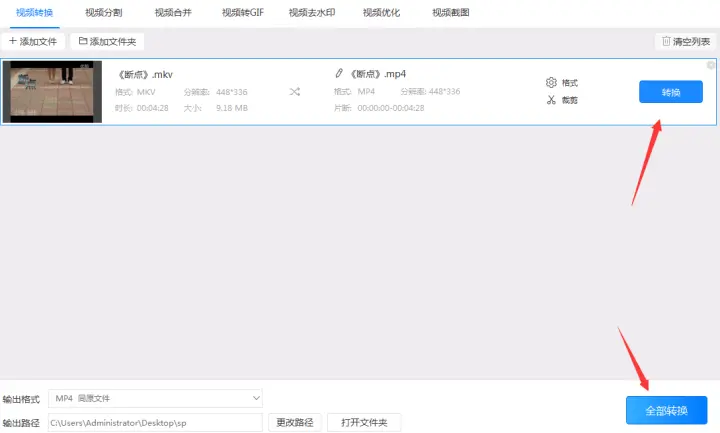
Task: Open the 视频优化 tab
Action: pyautogui.click(x=382, y=13)
